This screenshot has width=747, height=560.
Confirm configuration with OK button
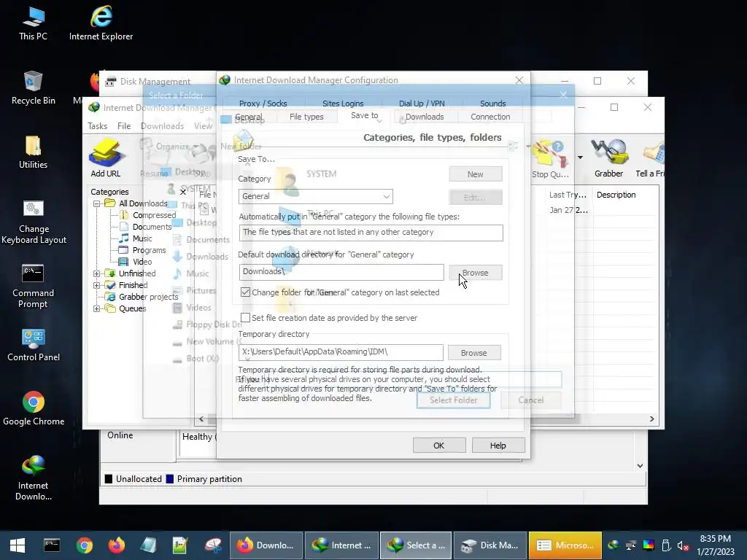pyautogui.click(x=438, y=446)
